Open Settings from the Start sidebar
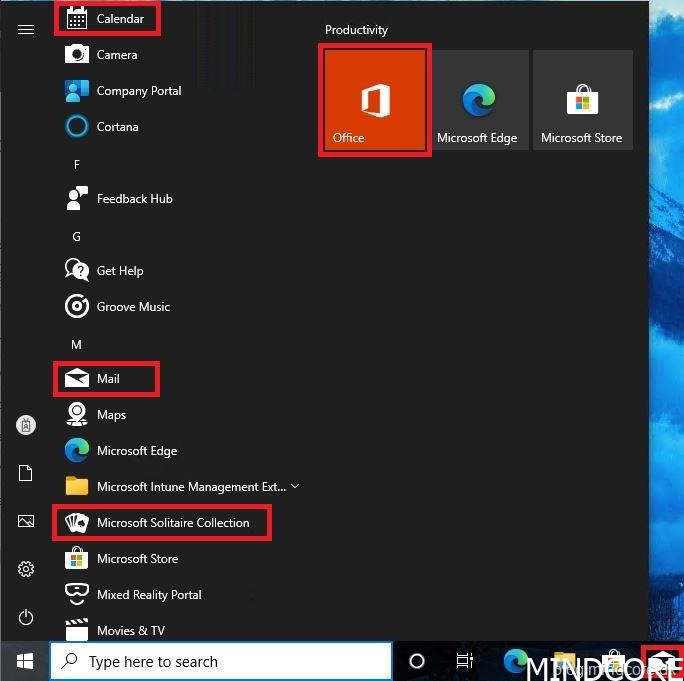The width and height of the screenshot is (684, 681). tap(26, 569)
